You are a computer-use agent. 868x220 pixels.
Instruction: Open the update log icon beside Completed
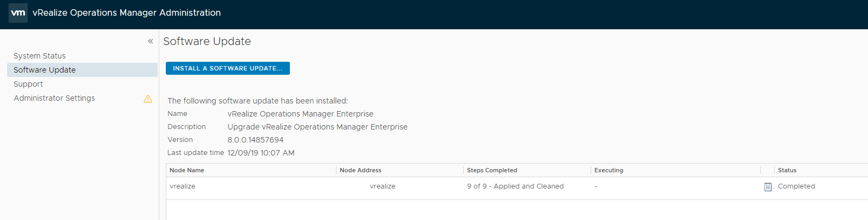[768, 187]
